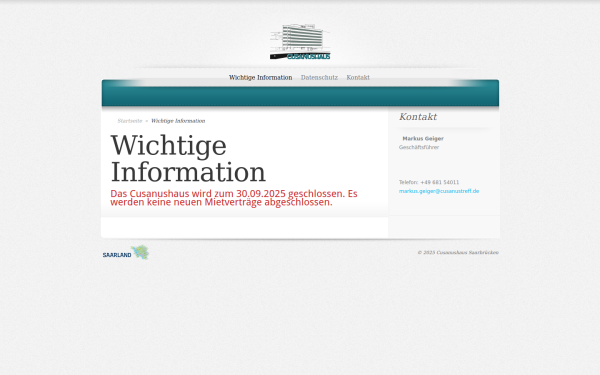The image size is (600, 375).
Task: Click the Cusanushaus building logo
Action: [x=300, y=42]
